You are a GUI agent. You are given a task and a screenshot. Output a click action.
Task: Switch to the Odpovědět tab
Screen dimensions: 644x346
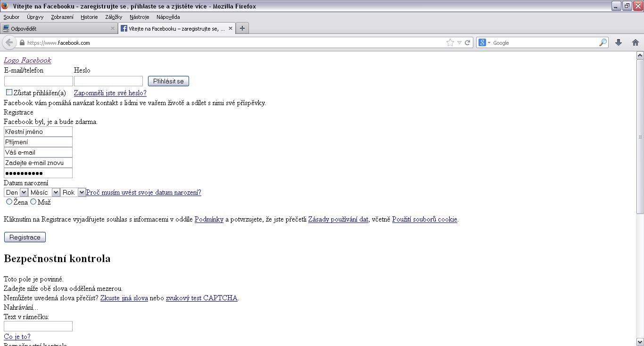[x=59, y=28]
